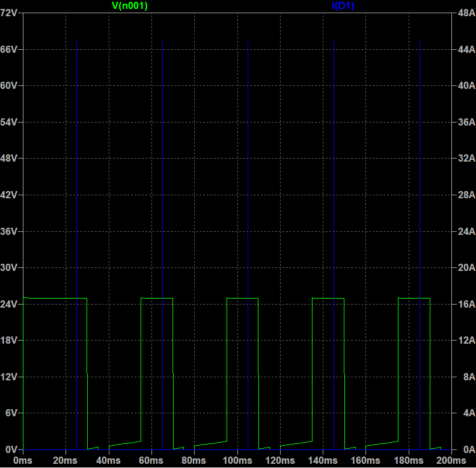Click the 120ms time axis label
Image resolution: width=476 pixels, height=468 pixels.
(x=280, y=460)
